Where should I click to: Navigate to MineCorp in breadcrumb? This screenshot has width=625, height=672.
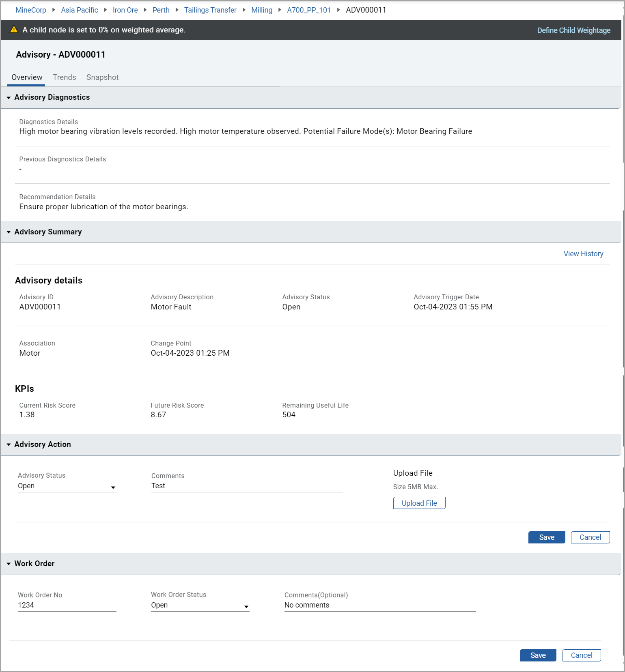pos(31,10)
